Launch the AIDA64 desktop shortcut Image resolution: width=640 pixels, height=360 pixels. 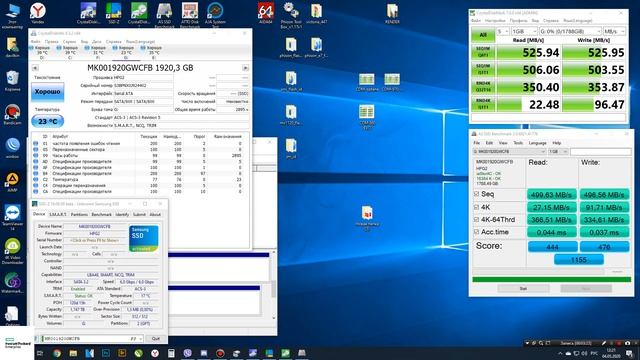(x=266, y=13)
